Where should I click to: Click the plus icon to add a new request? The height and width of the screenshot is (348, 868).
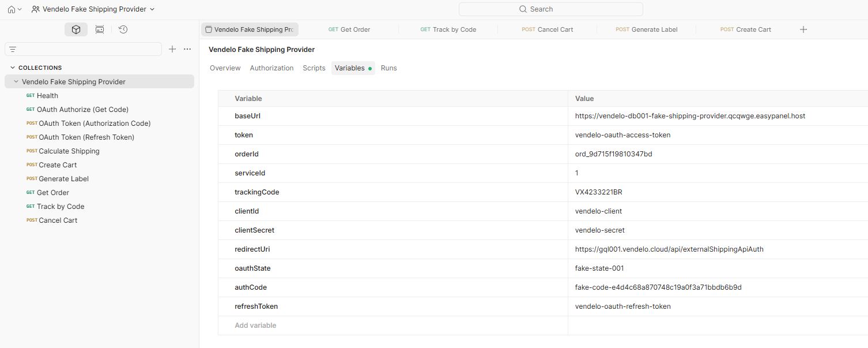click(x=172, y=49)
